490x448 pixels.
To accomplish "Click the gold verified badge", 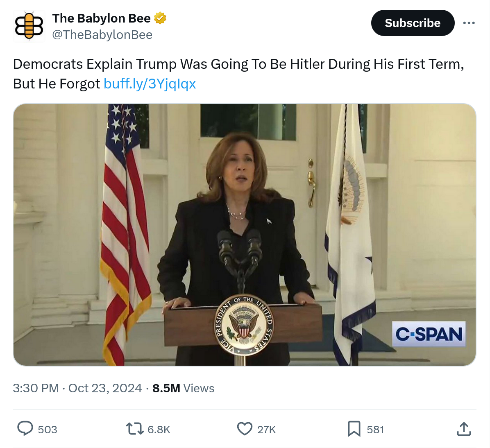I will 160,18.
